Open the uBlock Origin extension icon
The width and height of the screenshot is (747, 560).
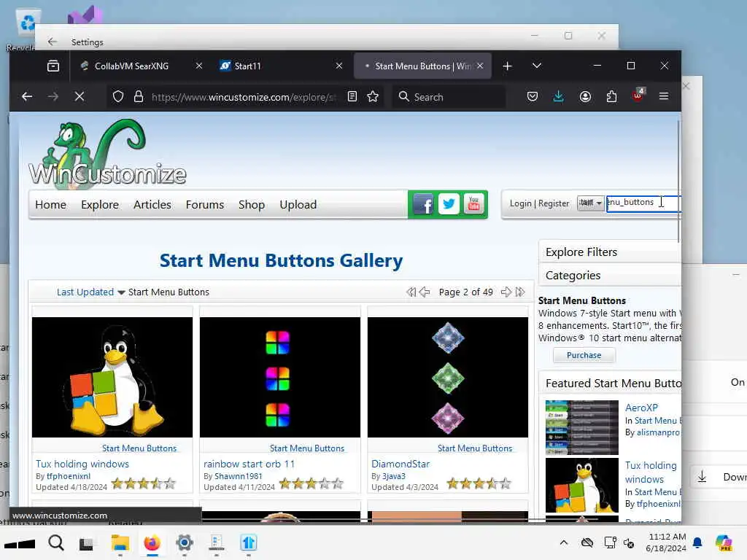coord(638,96)
